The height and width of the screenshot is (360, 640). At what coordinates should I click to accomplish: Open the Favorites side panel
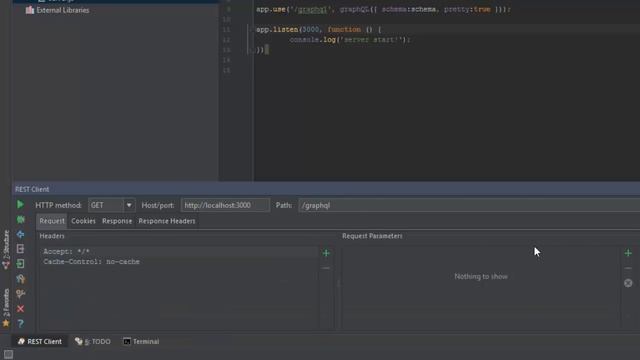[x=6, y=308]
